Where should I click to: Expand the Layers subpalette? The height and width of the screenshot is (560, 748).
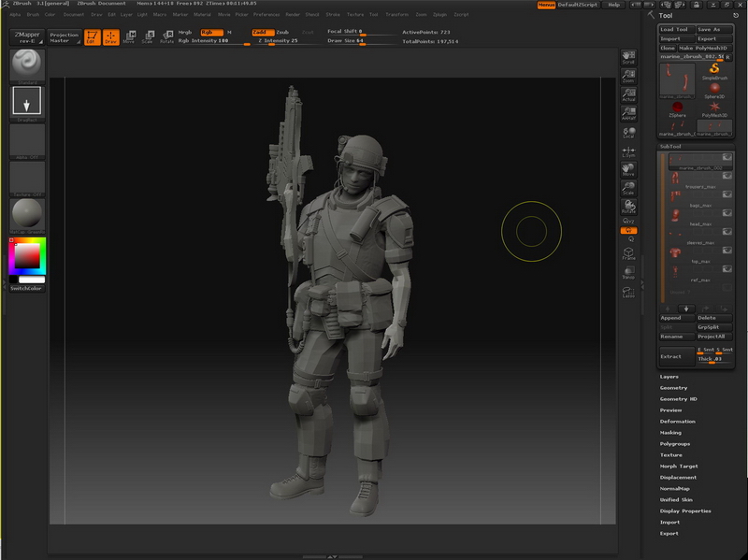669,377
